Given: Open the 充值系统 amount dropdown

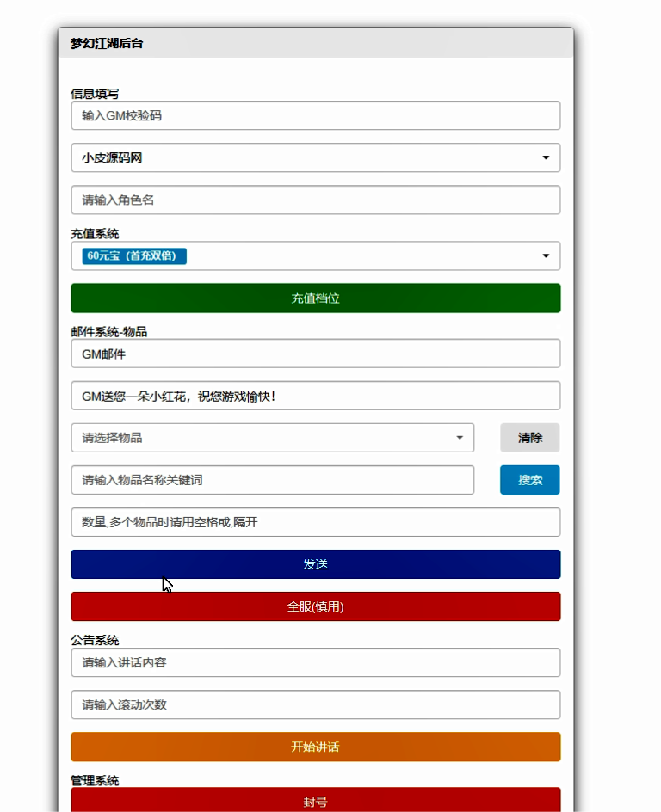Looking at the screenshot, I should tap(316, 255).
